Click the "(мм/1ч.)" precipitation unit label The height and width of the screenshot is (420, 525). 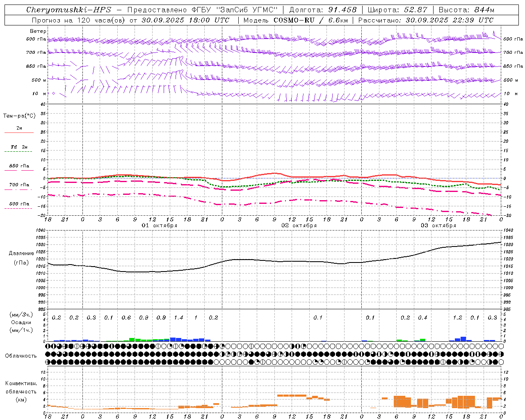click(x=21, y=330)
